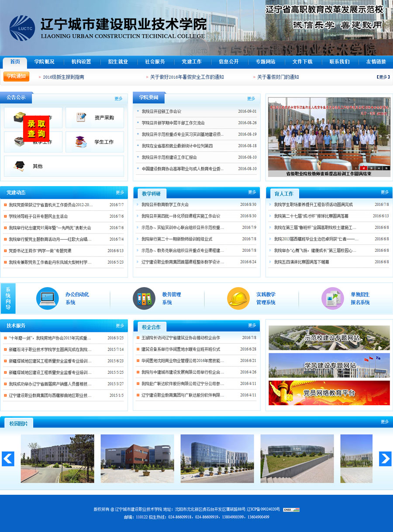Click 更多 in the 党建动态 panel
This screenshot has width=393, height=532.
[120, 192]
